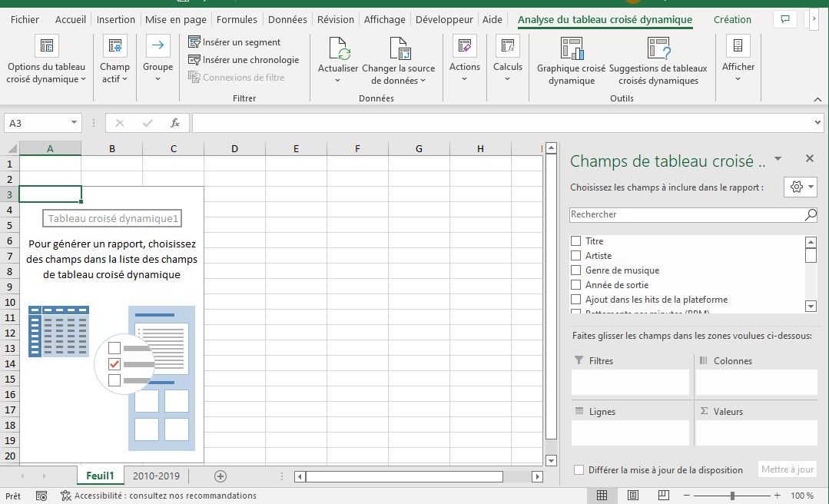The height and width of the screenshot is (504, 829).
Task: Close the Champs de tableau croisé pane
Action: pos(810,158)
